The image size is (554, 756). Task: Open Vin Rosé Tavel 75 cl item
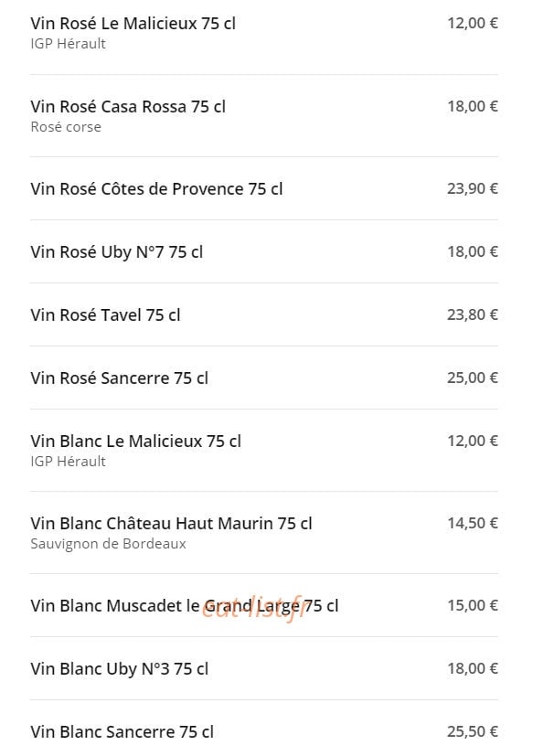point(105,315)
